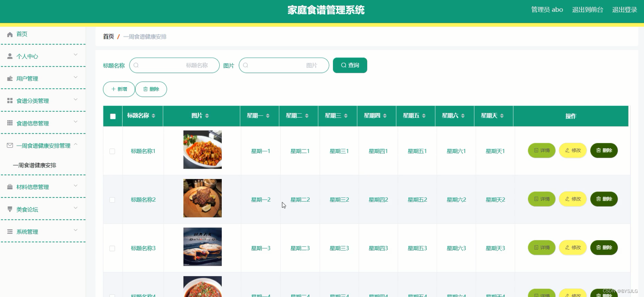Image resolution: width=644 pixels, height=297 pixels.
Task: Select all rows via header checkbox
Action: click(x=113, y=116)
